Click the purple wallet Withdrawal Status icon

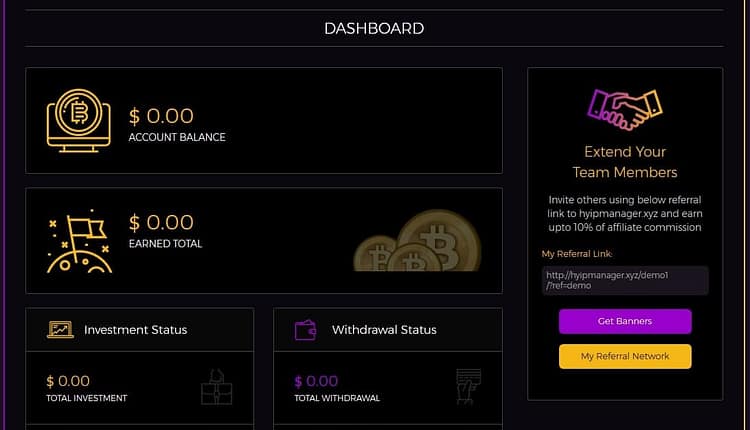(306, 330)
